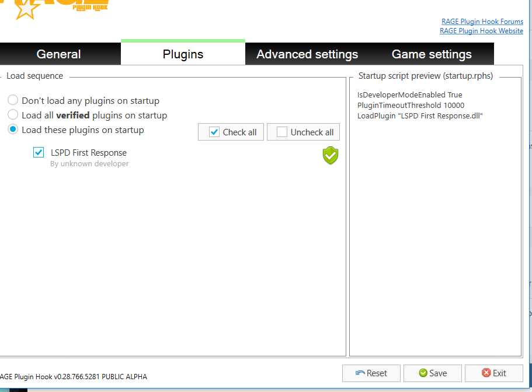Click the version text v0.28.766.5281 PUBLIC ALPHA
Image resolution: width=532 pixels, height=392 pixels.
click(100, 377)
